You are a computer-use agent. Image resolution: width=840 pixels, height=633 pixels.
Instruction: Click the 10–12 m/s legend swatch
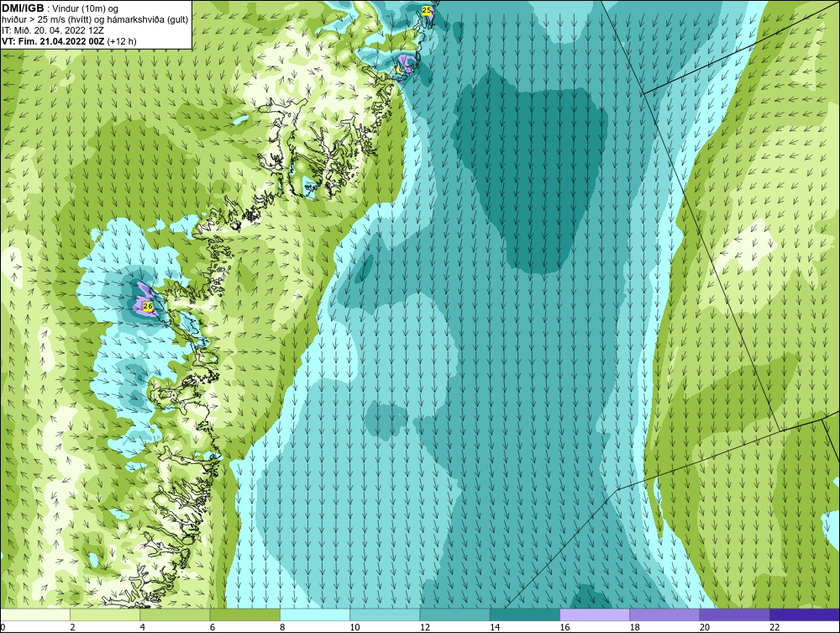(x=385, y=615)
